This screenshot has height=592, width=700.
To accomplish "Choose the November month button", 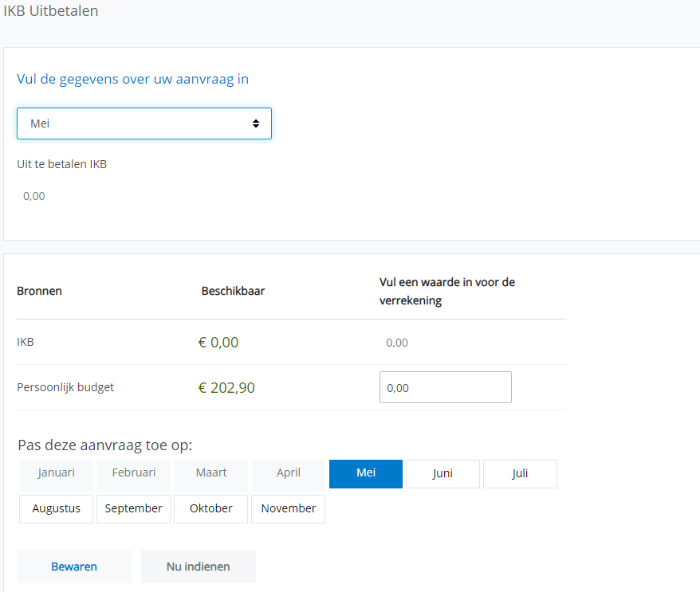I will pyautogui.click(x=288, y=509).
